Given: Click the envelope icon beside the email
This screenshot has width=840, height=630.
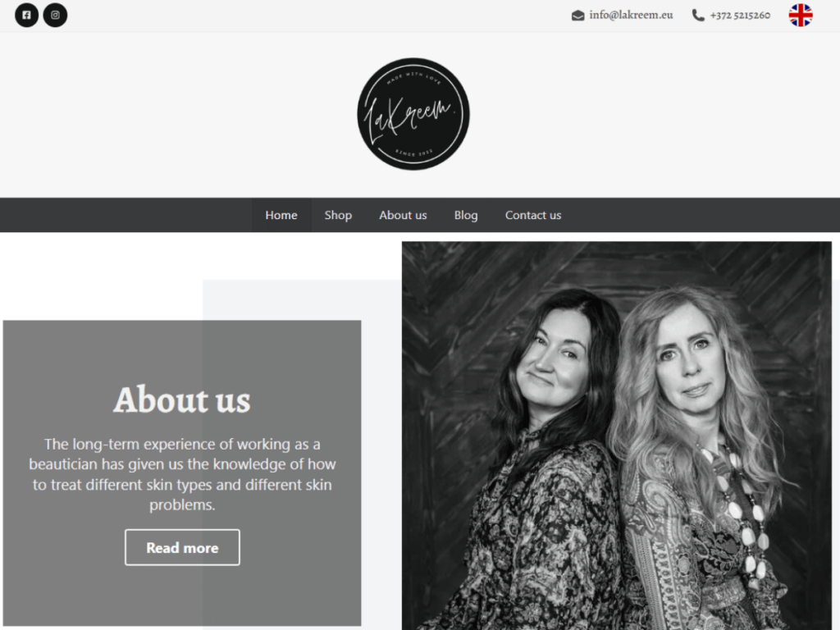Looking at the screenshot, I should (577, 16).
